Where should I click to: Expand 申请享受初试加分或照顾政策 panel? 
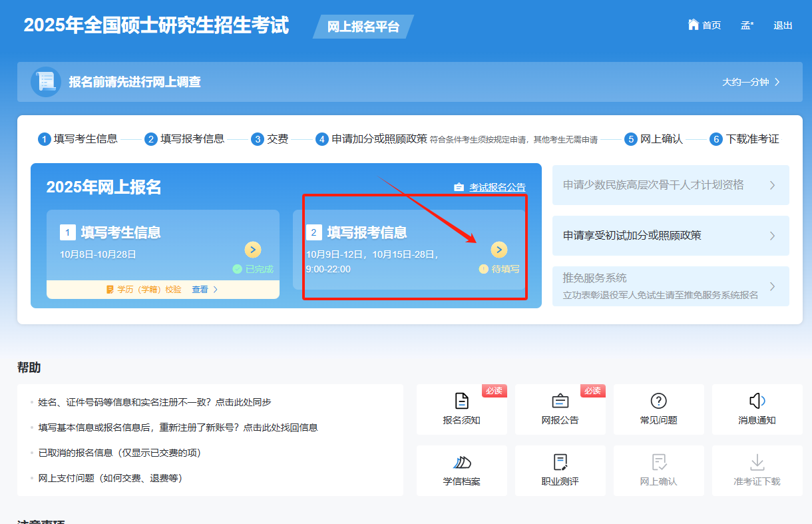[x=670, y=236]
